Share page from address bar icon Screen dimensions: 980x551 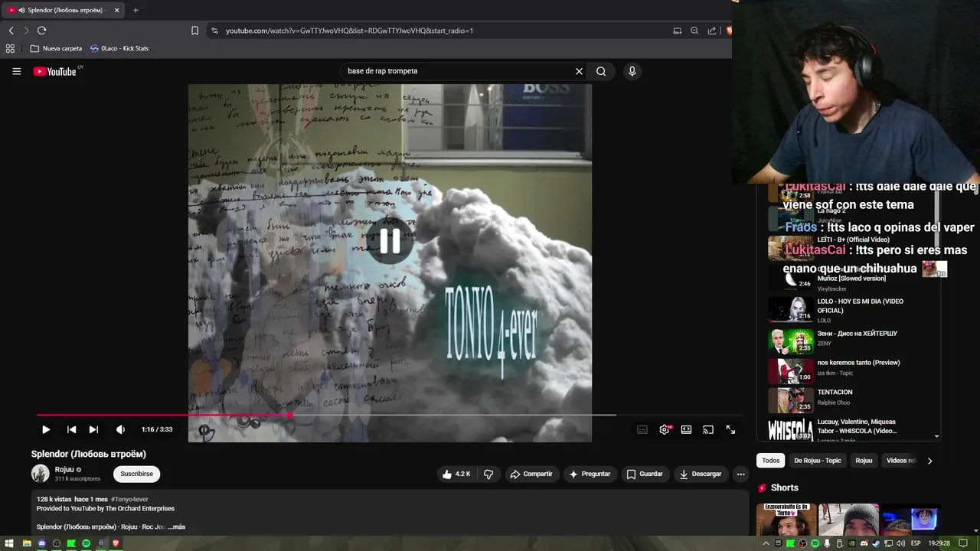712,31
